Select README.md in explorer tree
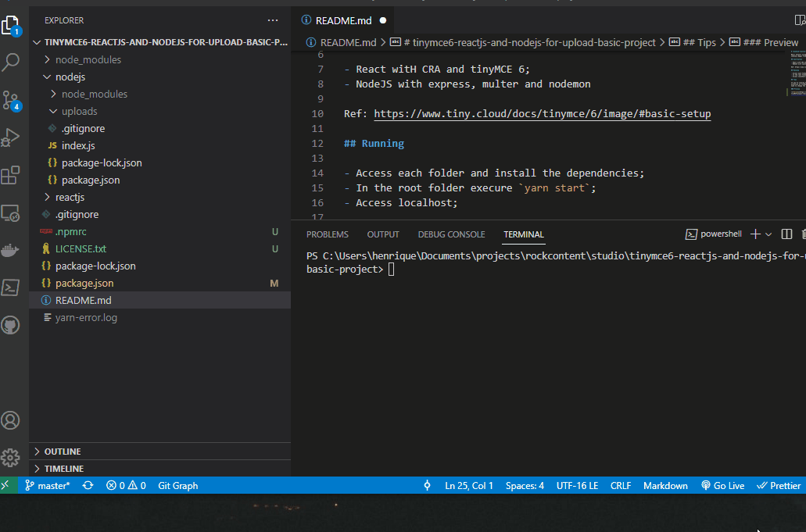806x532 pixels. (159, 301)
